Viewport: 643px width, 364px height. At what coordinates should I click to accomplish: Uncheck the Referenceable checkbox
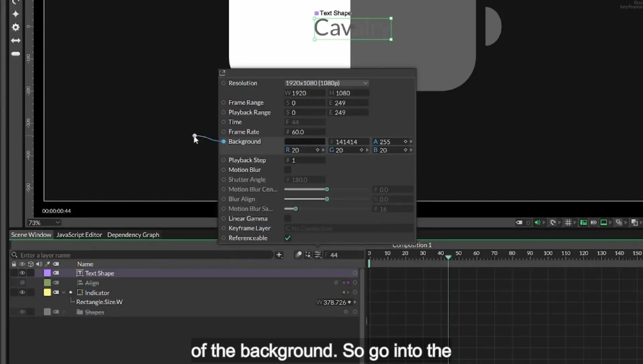click(x=288, y=238)
